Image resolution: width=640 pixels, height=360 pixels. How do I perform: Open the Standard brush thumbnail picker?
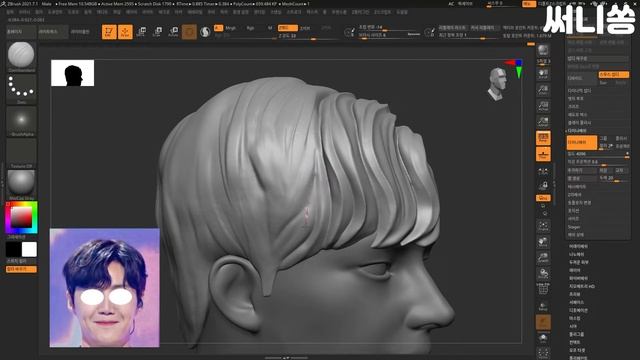pyautogui.click(x=21, y=57)
